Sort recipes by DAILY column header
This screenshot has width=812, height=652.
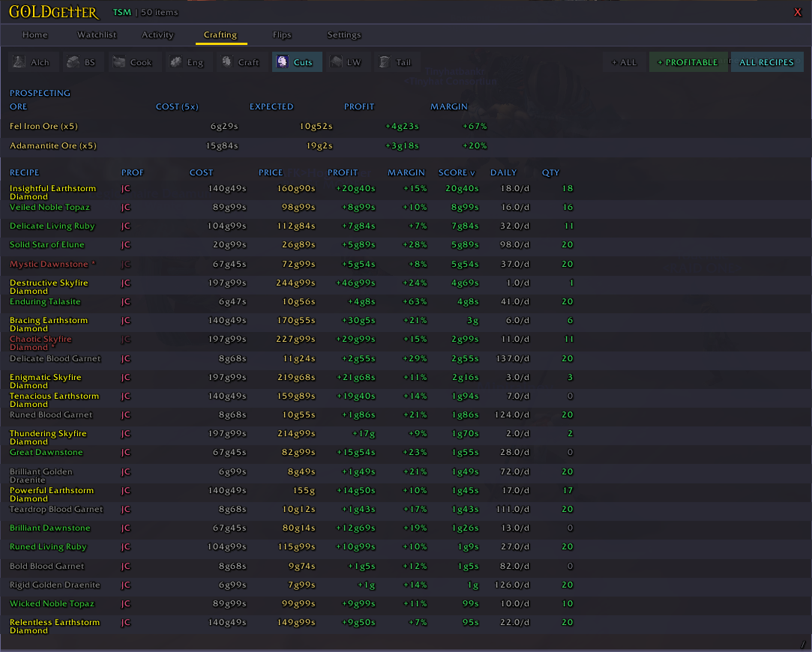pos(503,172)
